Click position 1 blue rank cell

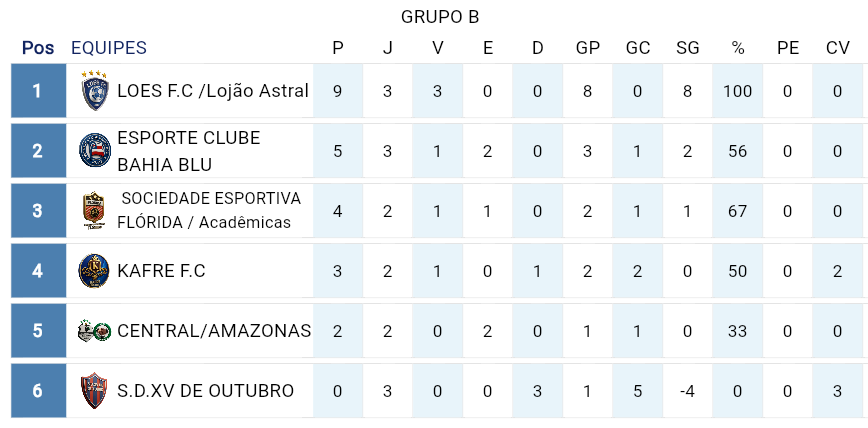pos(38,91)
